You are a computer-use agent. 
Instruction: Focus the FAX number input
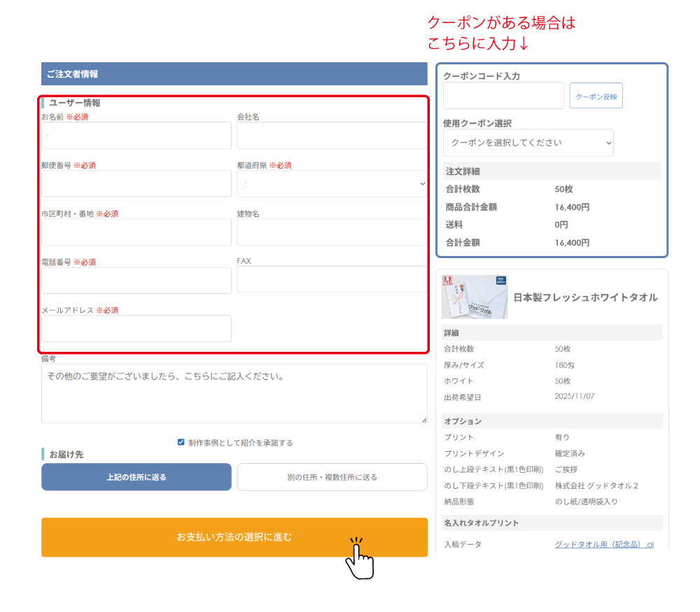(331, 279)
